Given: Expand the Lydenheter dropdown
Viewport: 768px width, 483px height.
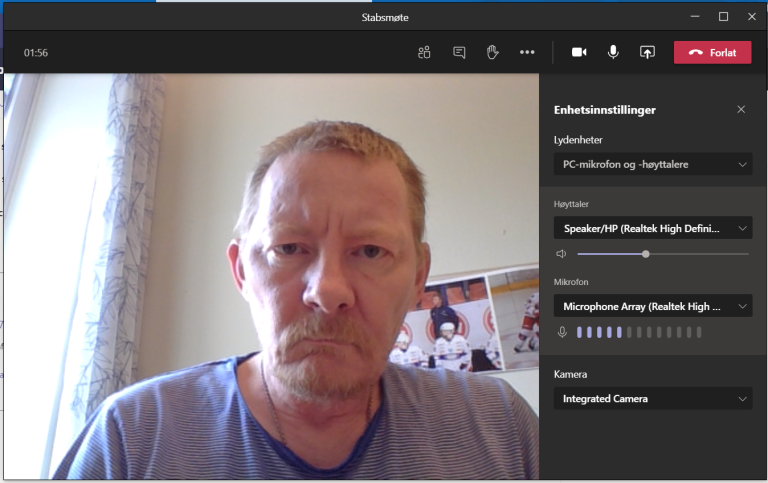Looking at the screenshot, I should coord(652,164).
